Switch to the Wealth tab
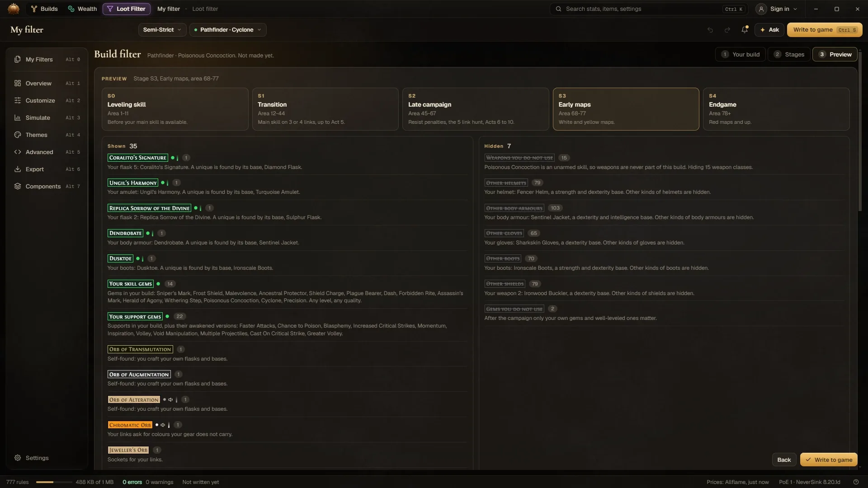 point(82,9)
